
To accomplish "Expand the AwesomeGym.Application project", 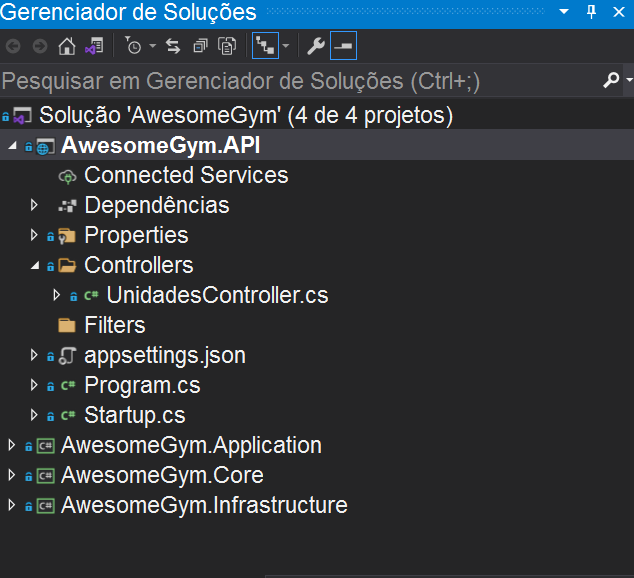I will tap(12, 446).
